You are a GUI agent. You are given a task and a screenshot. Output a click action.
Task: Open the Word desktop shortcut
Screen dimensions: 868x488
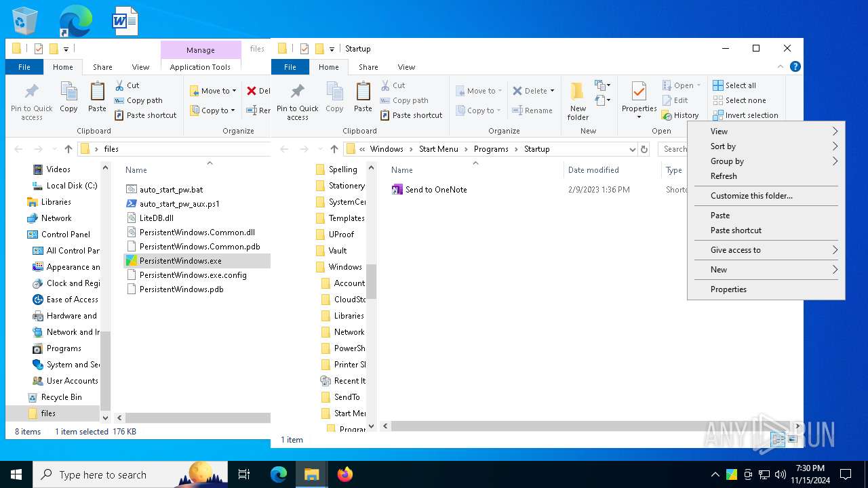(125, 21)
